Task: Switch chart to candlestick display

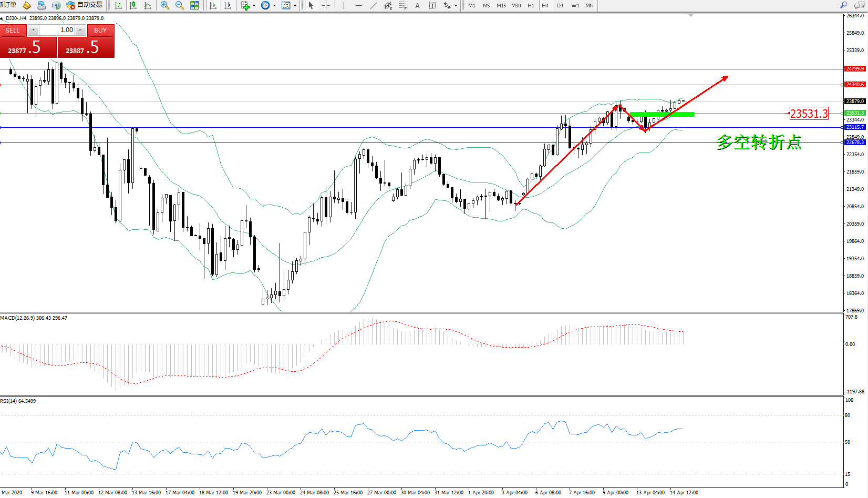Action: click(133, 5)
